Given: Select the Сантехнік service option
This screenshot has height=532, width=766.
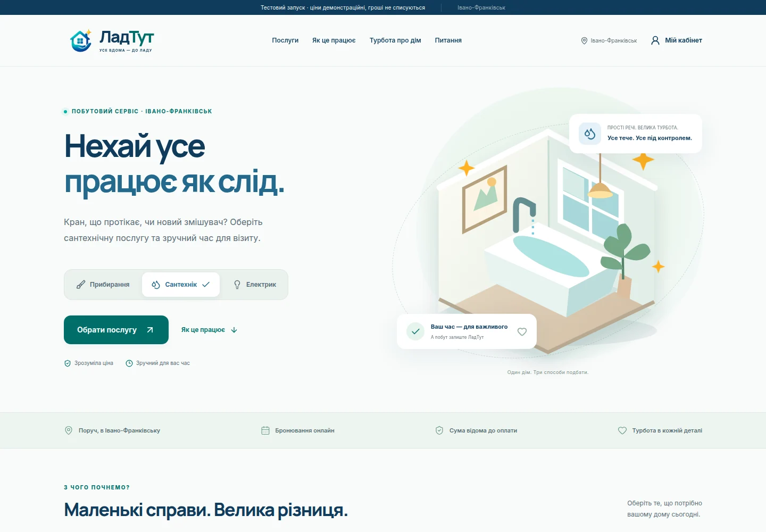Looking at the screenshot, I should click(x=181, y=285).
